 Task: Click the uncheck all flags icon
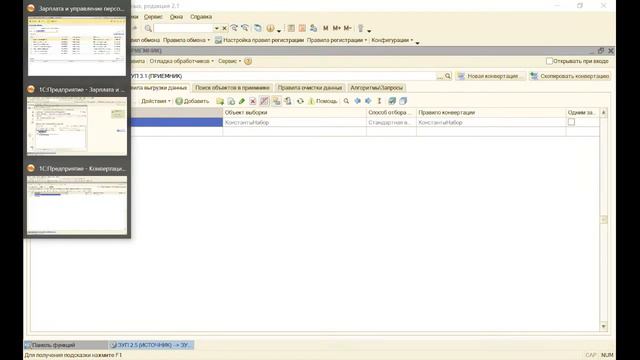pyautogui.click(x=403, y=101)
